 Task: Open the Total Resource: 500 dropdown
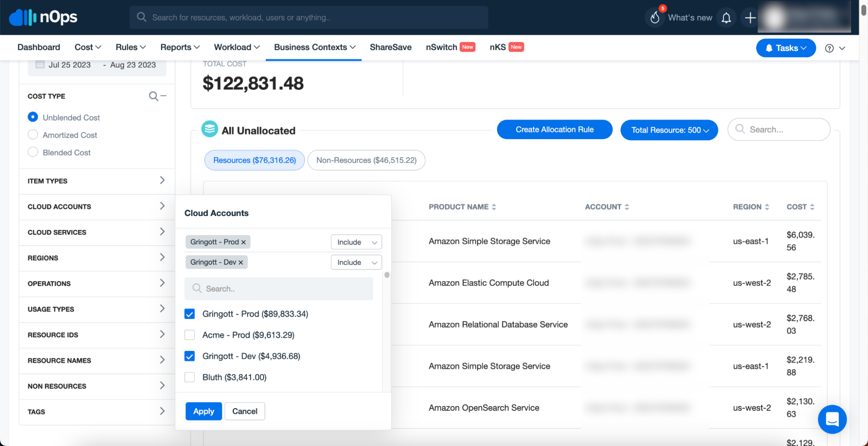pyautogui.click(x=669, y=130)
